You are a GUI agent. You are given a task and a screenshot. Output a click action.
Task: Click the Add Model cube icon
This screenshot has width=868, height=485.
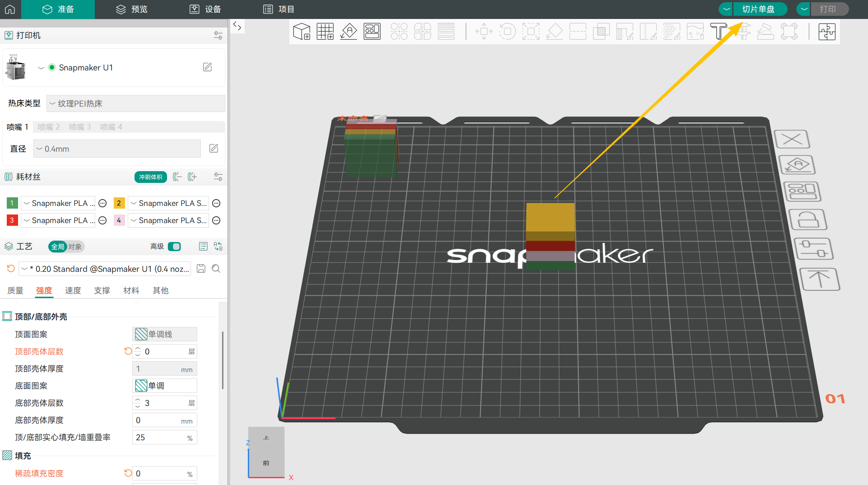tap(302, 32)
